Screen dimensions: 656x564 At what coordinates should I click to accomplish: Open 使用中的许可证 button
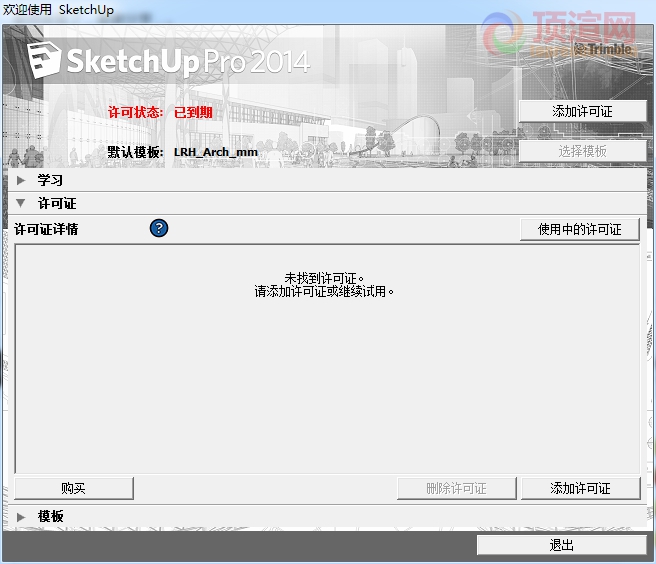pos(579,229)
